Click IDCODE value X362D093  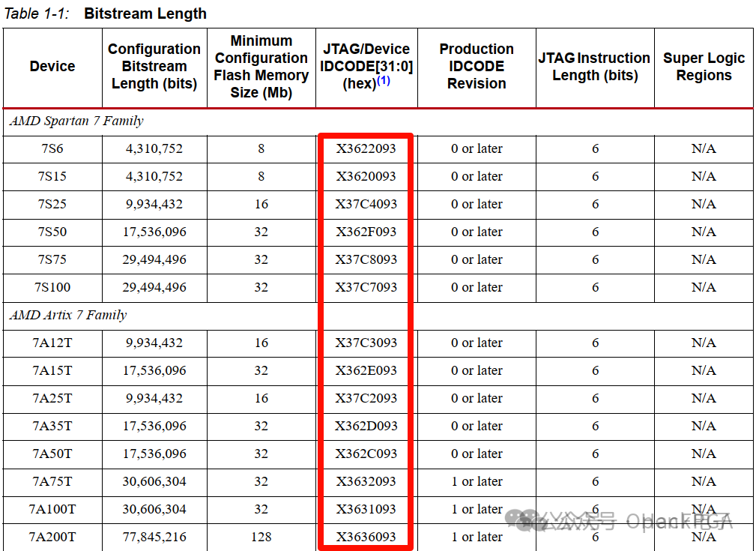pyautogui.click(x=366, y=426)
